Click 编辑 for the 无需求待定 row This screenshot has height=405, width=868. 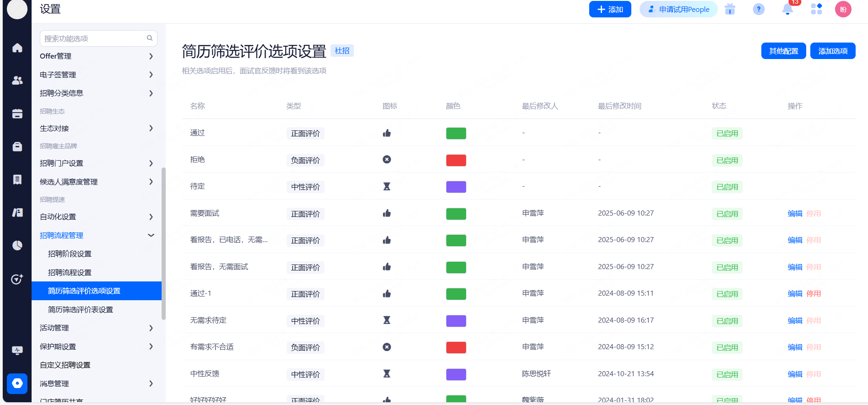pyautogui.click(x=795, y=321)
